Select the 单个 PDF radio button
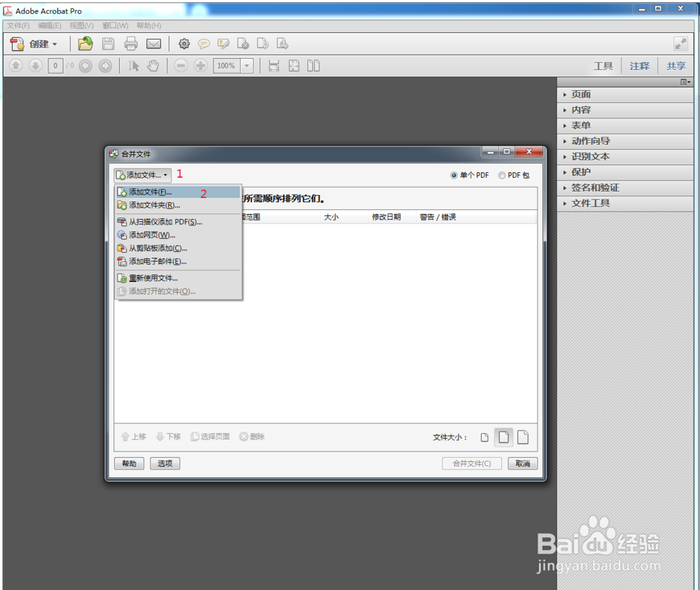The width and height of the screenshot is (700, 590). tap(454, 176)
